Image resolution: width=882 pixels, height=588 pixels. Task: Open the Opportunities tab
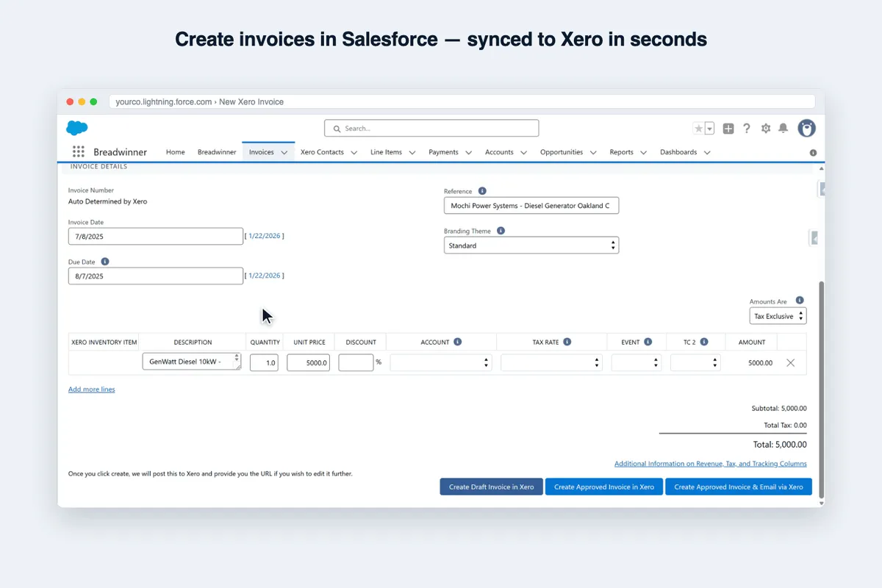pos(562,152)
